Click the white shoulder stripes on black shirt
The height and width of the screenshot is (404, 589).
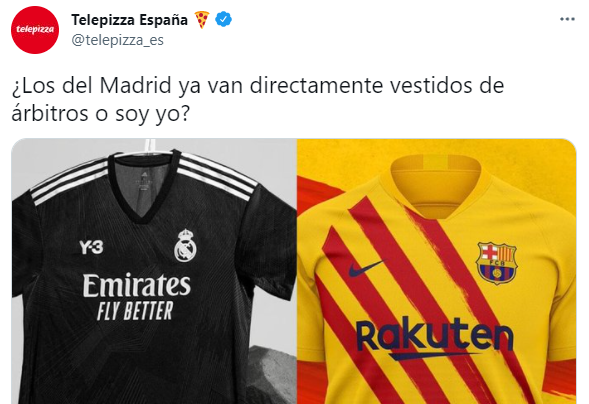coord(69,181)
